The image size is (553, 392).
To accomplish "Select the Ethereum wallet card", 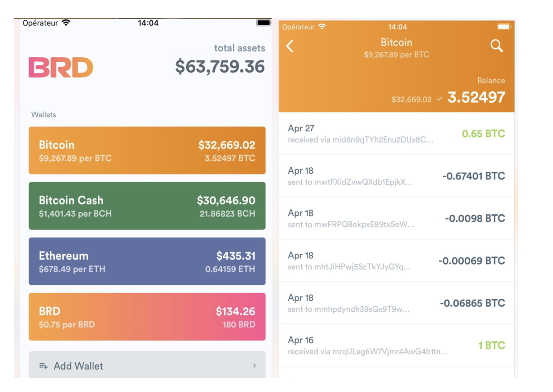I will (x=147, y=261).
